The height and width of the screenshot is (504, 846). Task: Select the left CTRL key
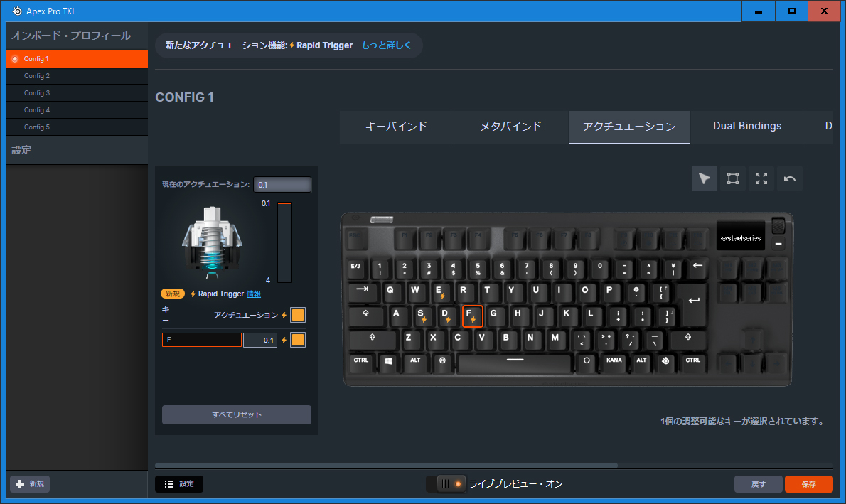tap(361, 362)
